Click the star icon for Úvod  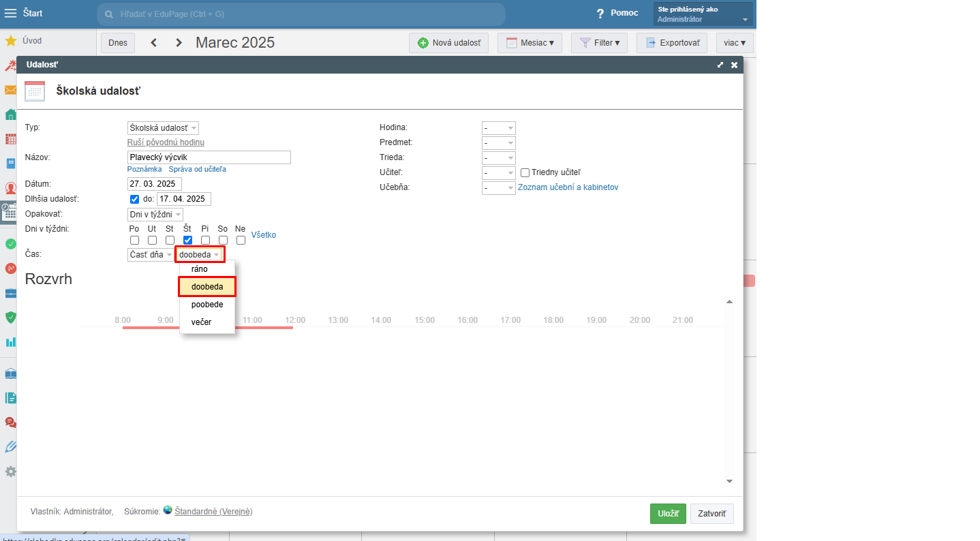click(x=11, y=41)
